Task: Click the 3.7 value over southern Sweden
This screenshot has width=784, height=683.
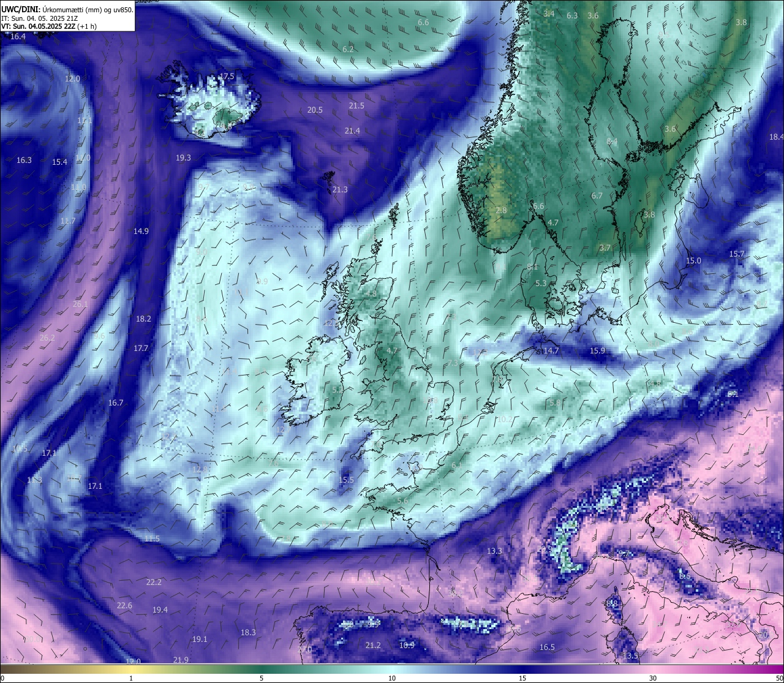Action: point(605,248)
